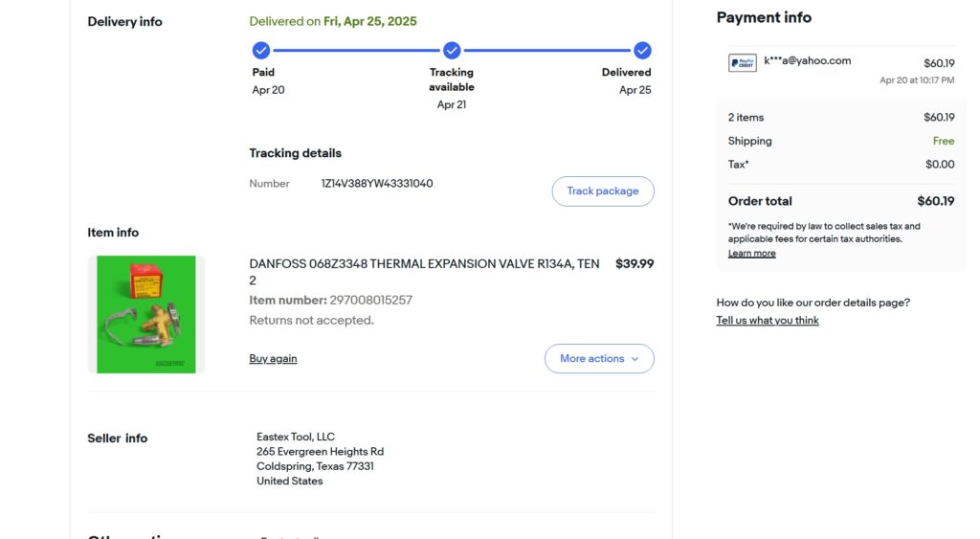The height and width of the screenshot is (539, 980).
Task: Click the Tracking available checkmark icon
Action: coord(452,50)
